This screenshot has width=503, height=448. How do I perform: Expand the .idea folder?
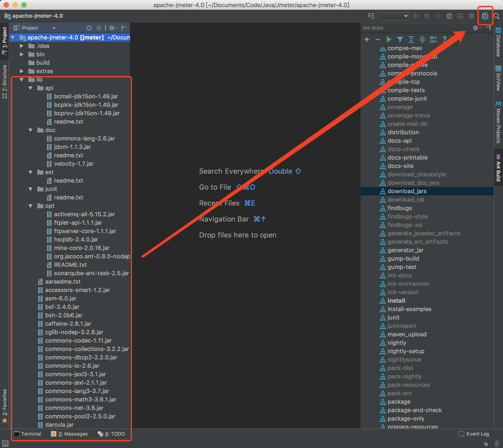coord(22,46)
